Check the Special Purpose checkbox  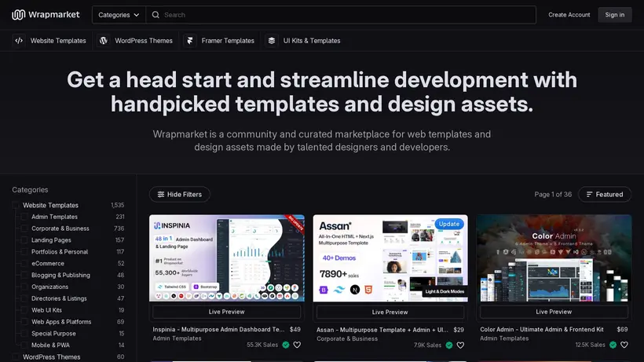coord(24,334)
